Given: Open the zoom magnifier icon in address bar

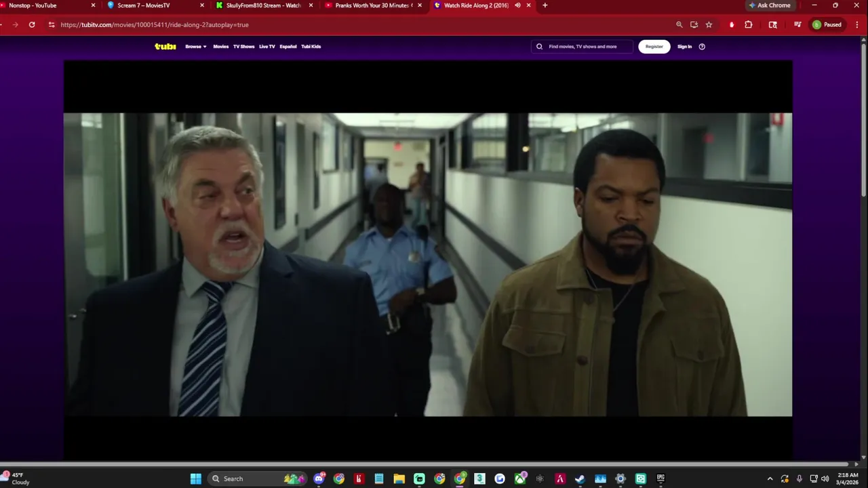Looking at the screenshot, I should (x=679, y=24).
